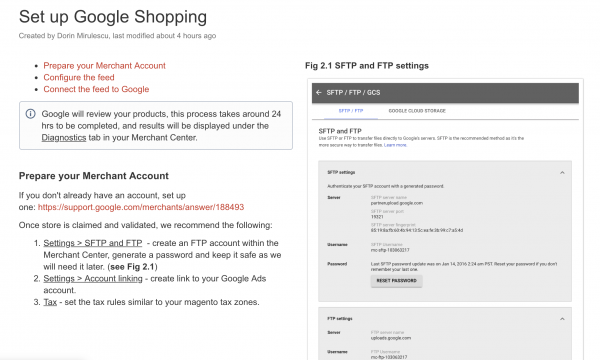Click Settings > SFTP and FTP underlined text
This screenshot has width=600, height=360.
[x=93, y=243]
